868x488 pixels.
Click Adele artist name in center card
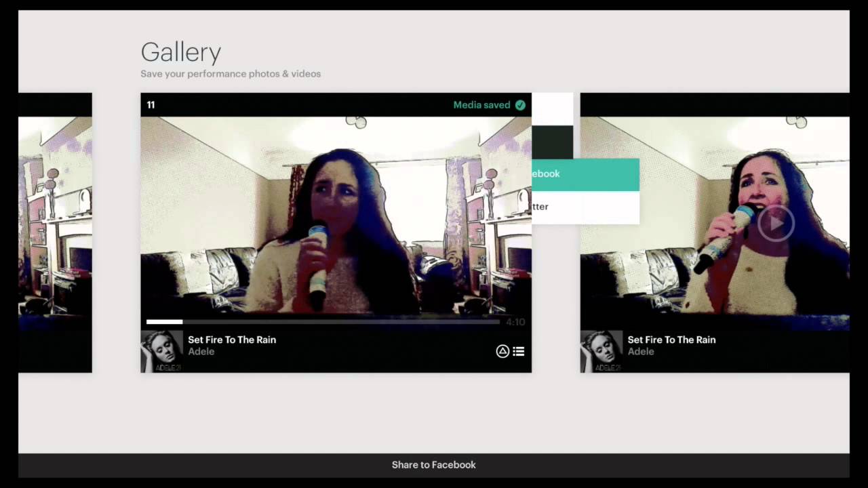(201, 352)
